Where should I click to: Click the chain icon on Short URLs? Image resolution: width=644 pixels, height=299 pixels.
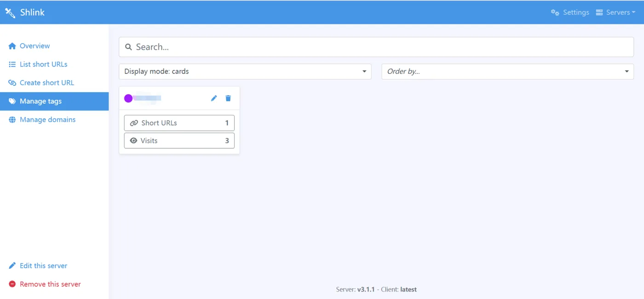(134, 123)
